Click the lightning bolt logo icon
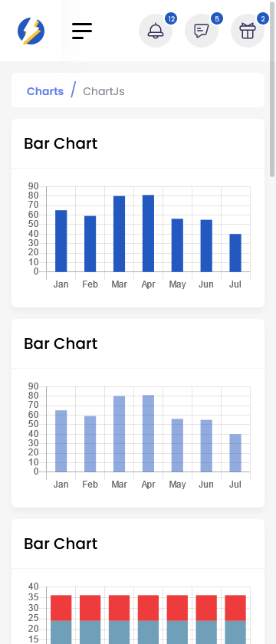The width and height of the screenshot is (276, 644). coord(31,31)
